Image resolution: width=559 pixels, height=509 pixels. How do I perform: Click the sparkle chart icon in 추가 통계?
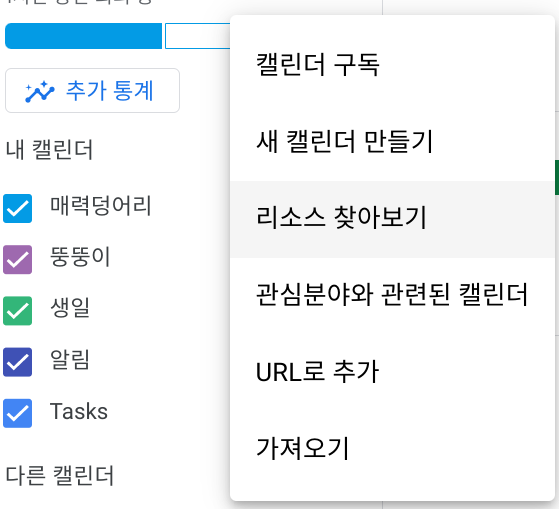tap(40, 92)
